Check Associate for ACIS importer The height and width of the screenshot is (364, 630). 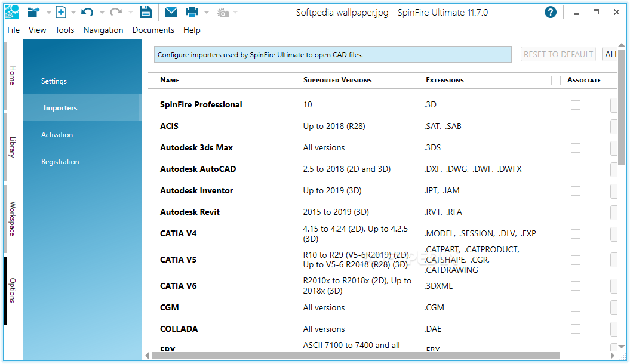pyautogui.click(x=575, y=127)
